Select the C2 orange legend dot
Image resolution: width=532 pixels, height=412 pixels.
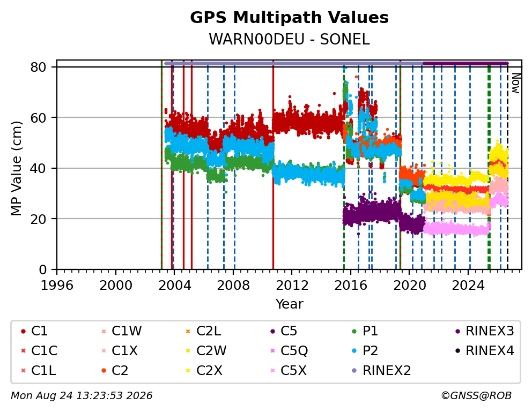coord(104,371)
